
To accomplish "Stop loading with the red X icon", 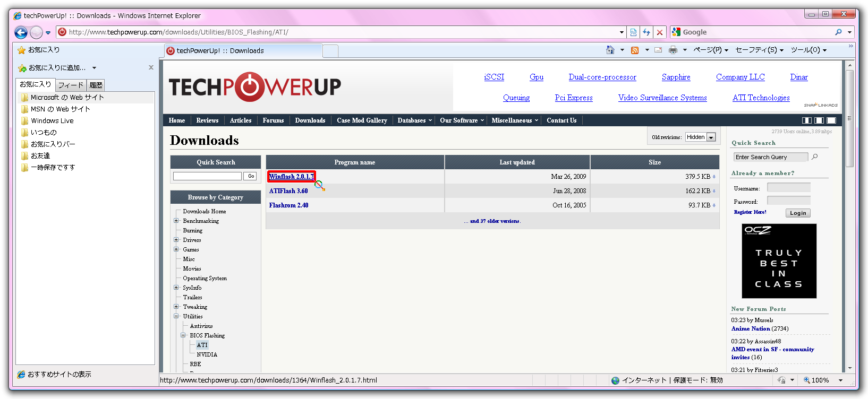I will [660, 32].
